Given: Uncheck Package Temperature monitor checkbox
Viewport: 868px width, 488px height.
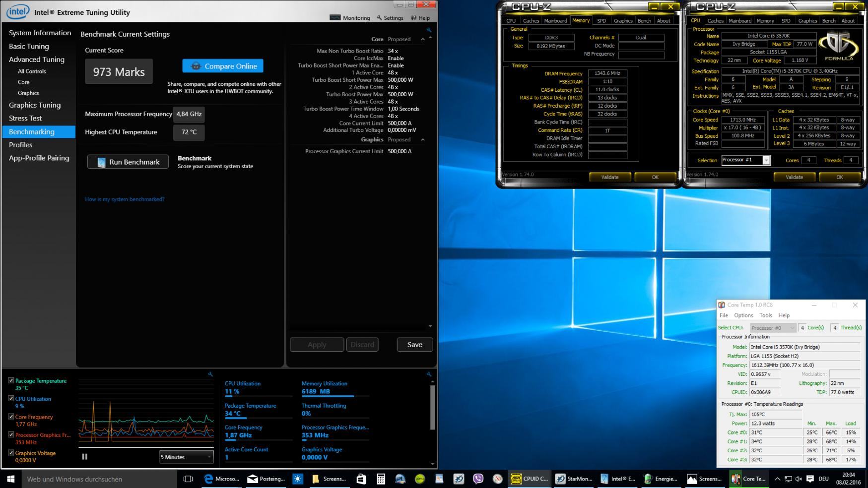Looking at the screenshot, I should 11,380.
